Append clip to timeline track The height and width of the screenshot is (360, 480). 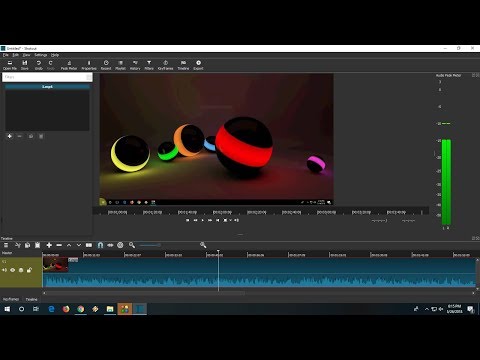(x=49, y=245)
